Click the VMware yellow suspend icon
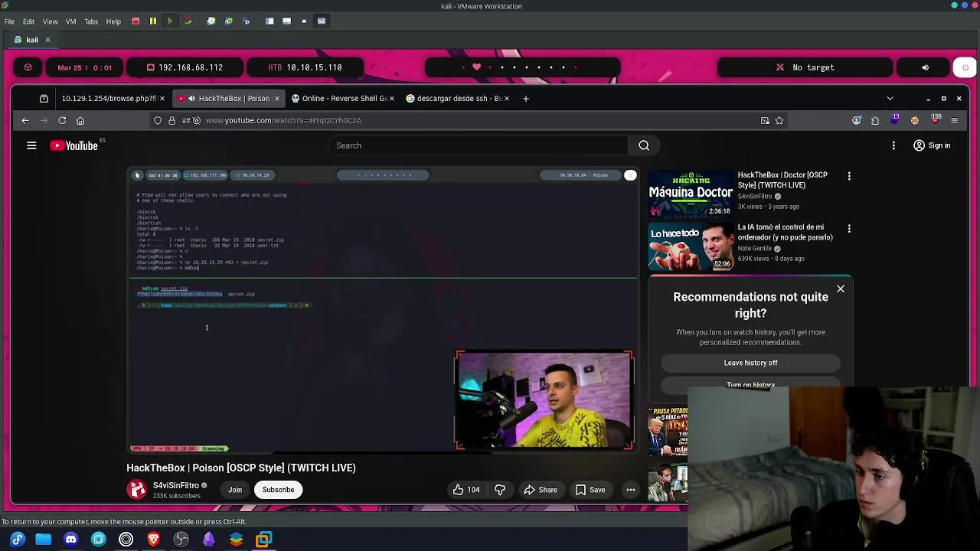This screenshot has width=980, height=551. click(152, 21)
